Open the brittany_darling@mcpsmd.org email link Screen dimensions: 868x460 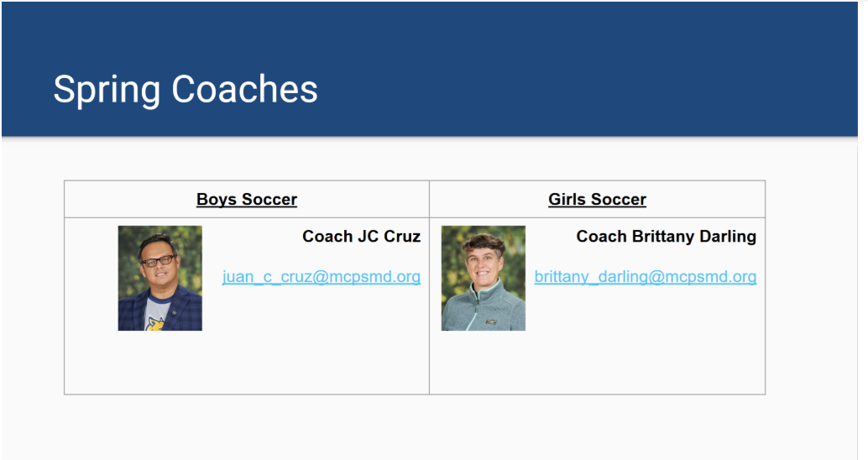645,276
